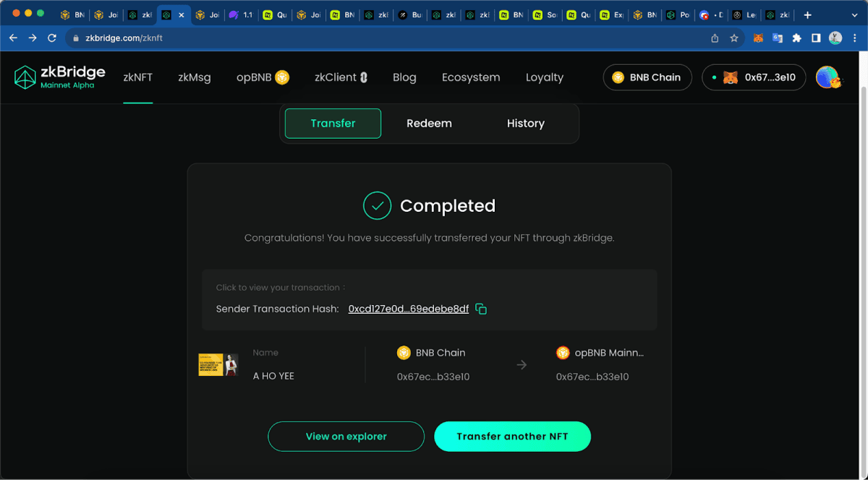Open the 0x67...3e10 wallet menu
This screenshot has width=868, height=480.
(754, 77)
